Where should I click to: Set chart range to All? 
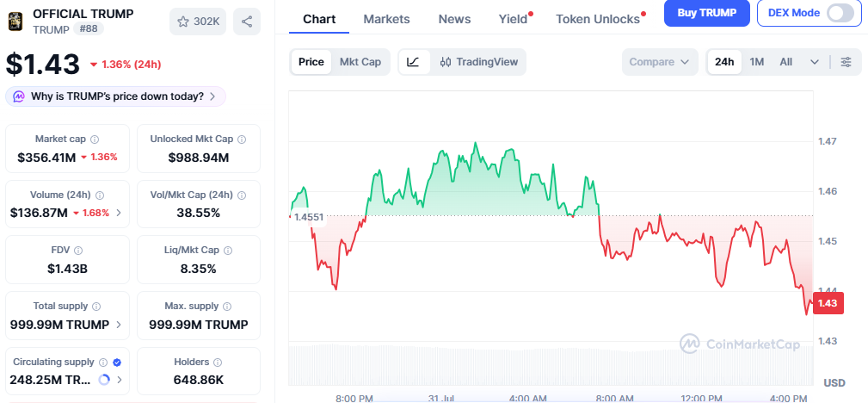point(786,62)
